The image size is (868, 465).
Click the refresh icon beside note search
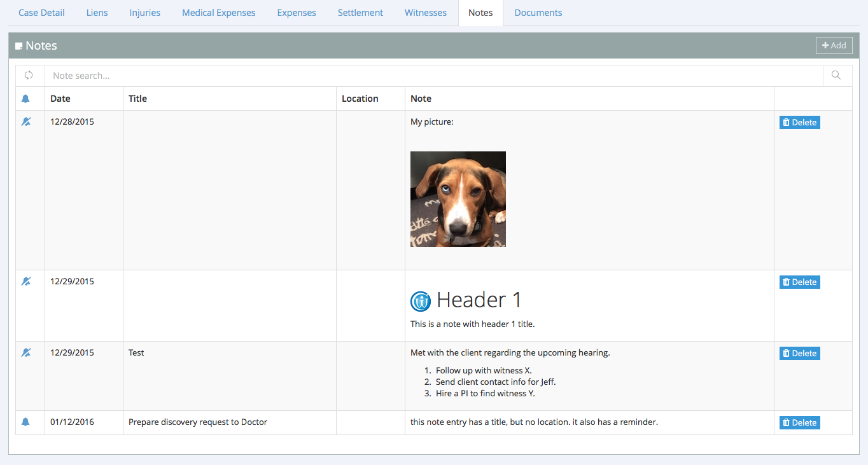pos(29,75)
